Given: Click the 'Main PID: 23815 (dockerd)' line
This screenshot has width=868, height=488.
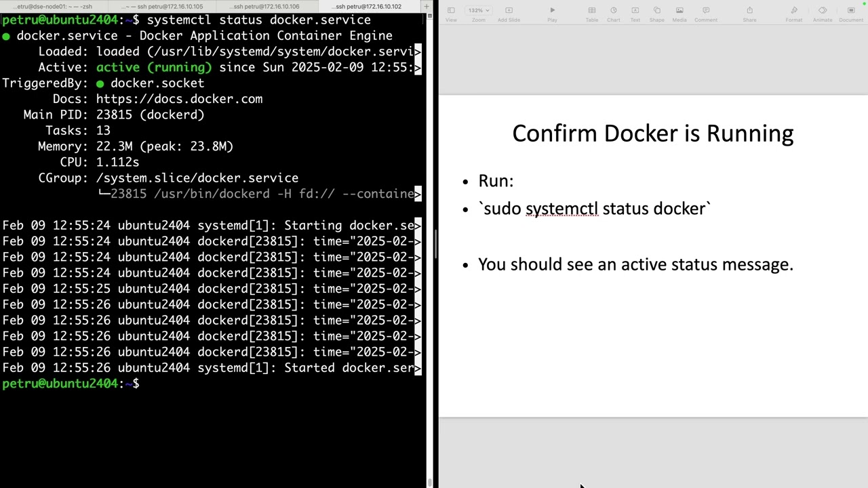Looking at the screenshot, I should click(x=113, y=115).
